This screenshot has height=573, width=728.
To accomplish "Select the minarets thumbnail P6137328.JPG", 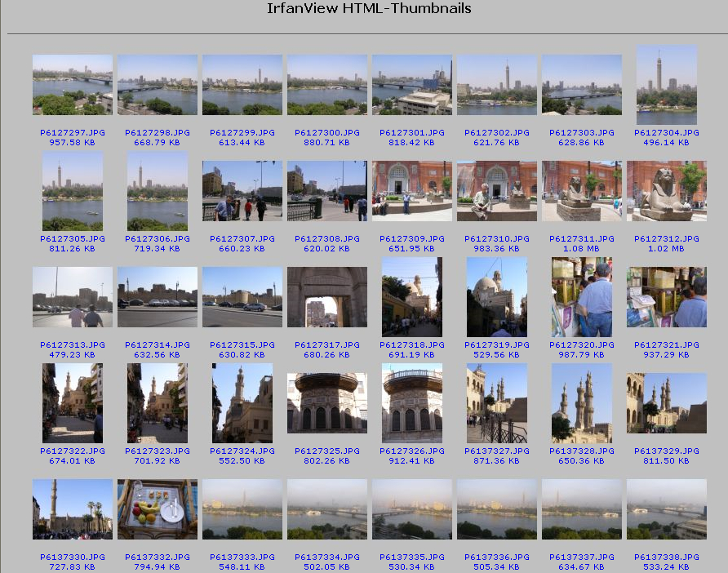I will [x=582, y=403].
